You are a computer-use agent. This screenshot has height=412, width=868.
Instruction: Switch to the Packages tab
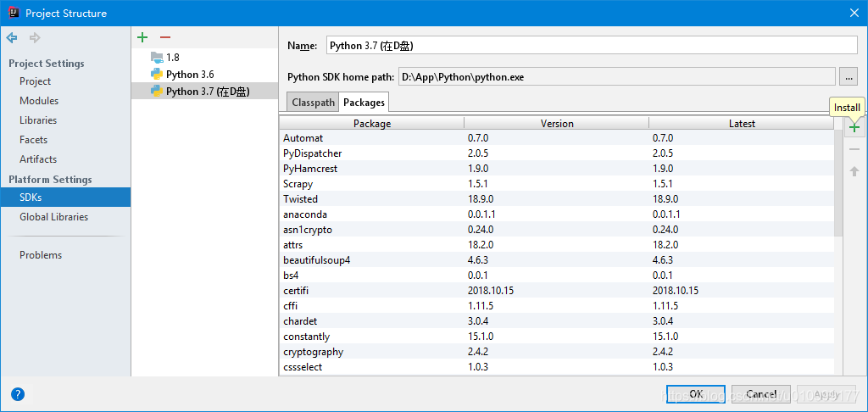click(364, 103)
